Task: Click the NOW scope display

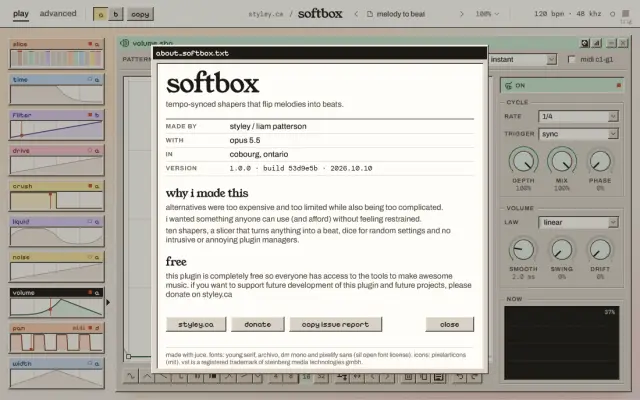Action: [x=562, y=343]
